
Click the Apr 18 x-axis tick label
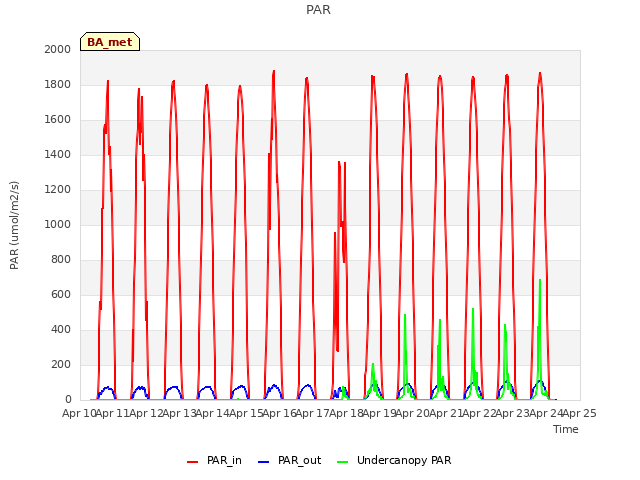click(346, 413)
